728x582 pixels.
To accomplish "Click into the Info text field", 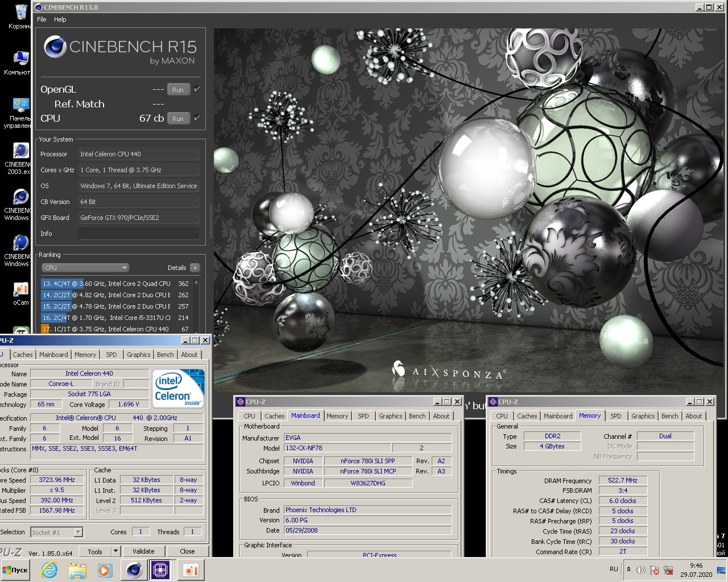I will (x=139, y=234).
